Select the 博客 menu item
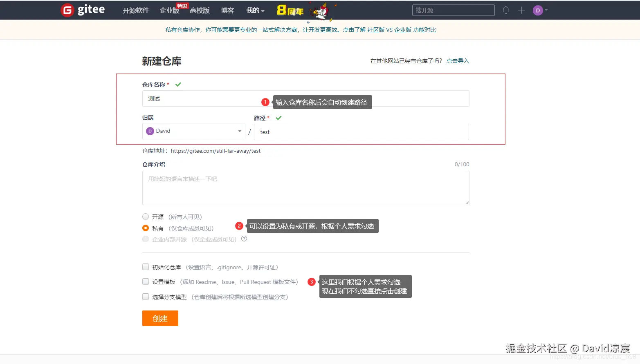This screenshot has height=364, width=640. click(227, 11)
